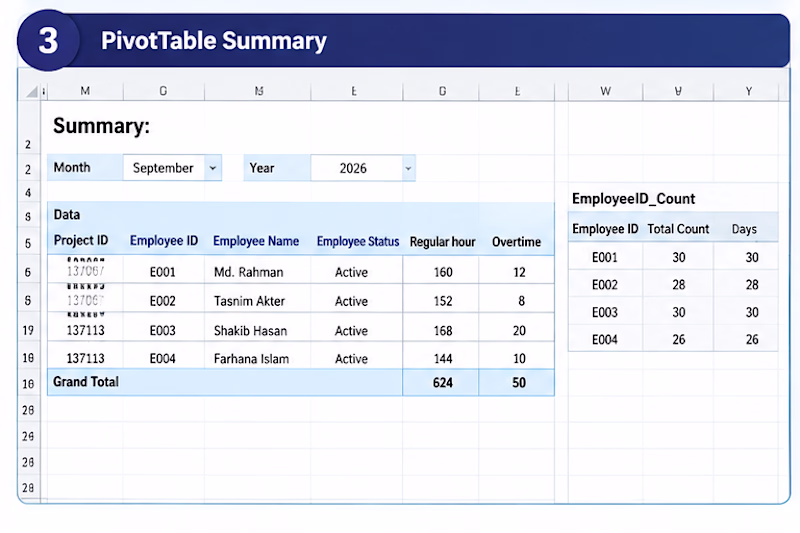Image resolution: width=800 pixels, height=533 pixels.
Task: Click E003 in the EmployeeID_Count table
Action: (x=605, y=312)
